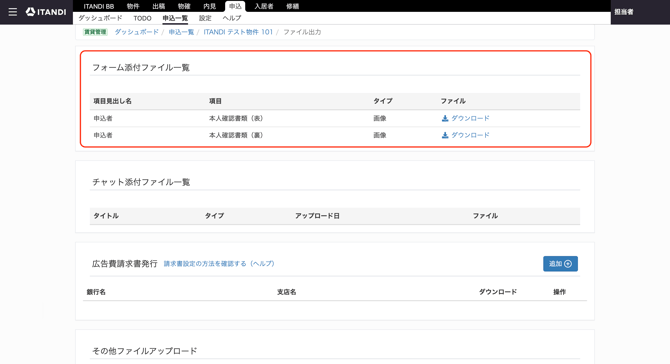Image resolution: width=670 pixels, height=364 pixels.
Task: Click the ファイル出力 breadcrumb text
Action: pos(302,32)
